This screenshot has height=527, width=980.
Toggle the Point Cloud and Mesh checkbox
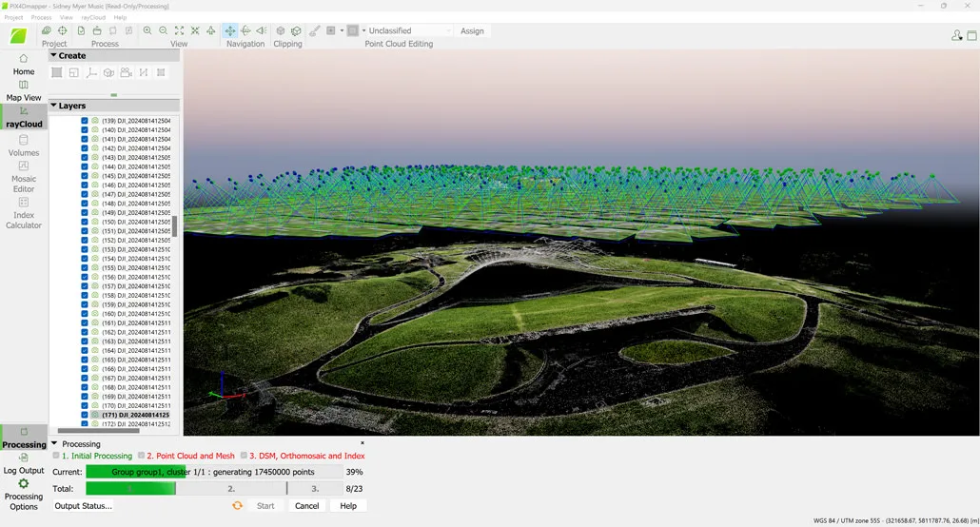pyautogui.click(x=142, y=456)
